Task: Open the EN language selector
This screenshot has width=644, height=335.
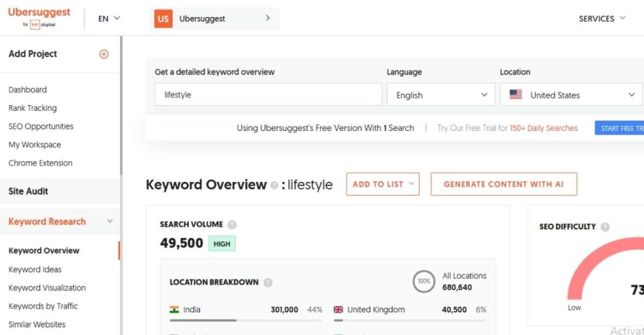Action: pos(109,19)
